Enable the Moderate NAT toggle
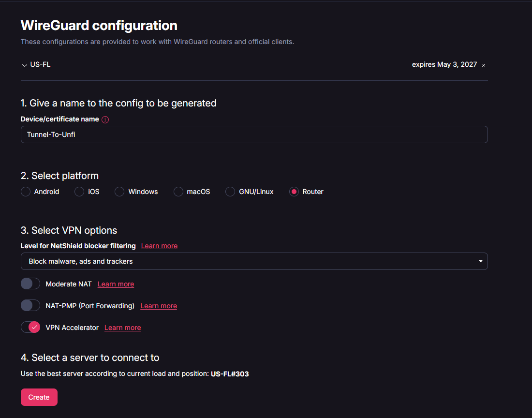 coord(30,284)
